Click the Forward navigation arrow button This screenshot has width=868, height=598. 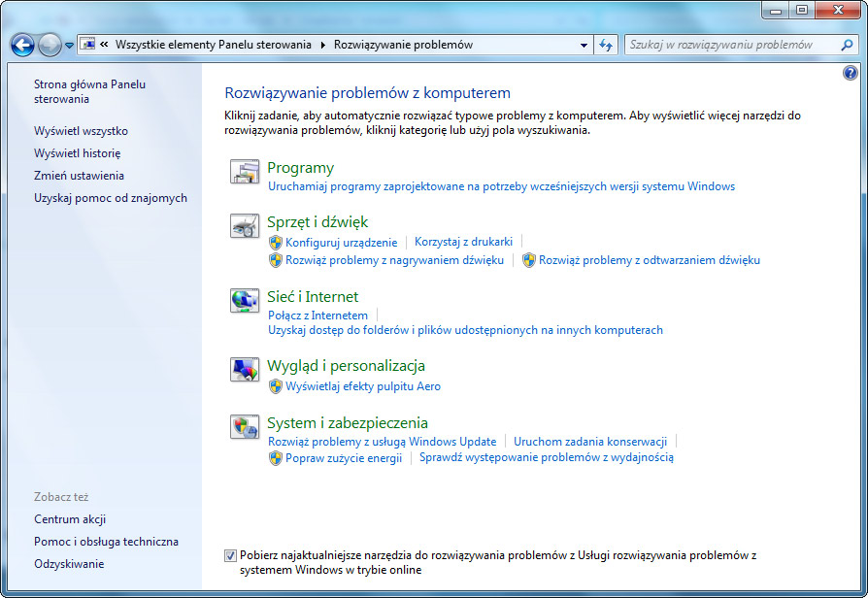pos(50,45)
